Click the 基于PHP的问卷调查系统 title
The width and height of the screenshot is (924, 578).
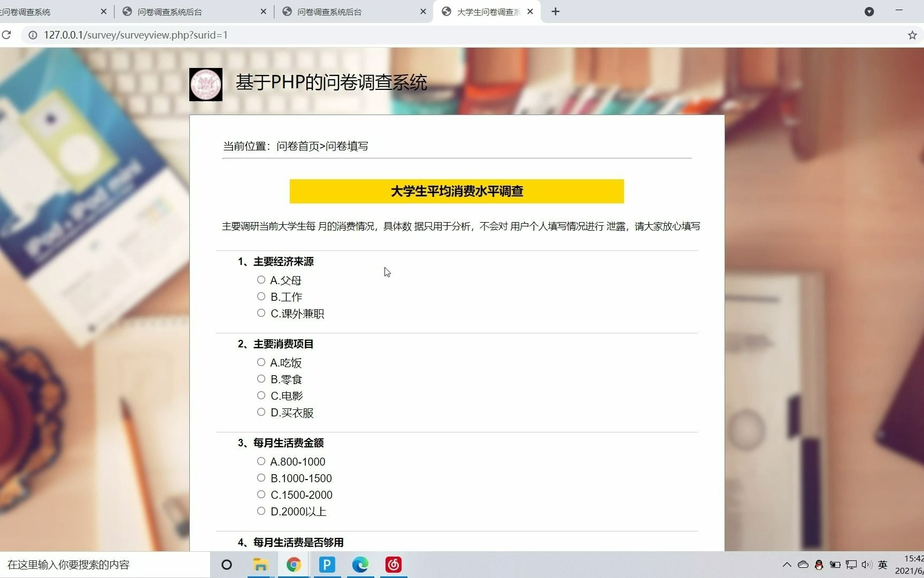[331, 82]
